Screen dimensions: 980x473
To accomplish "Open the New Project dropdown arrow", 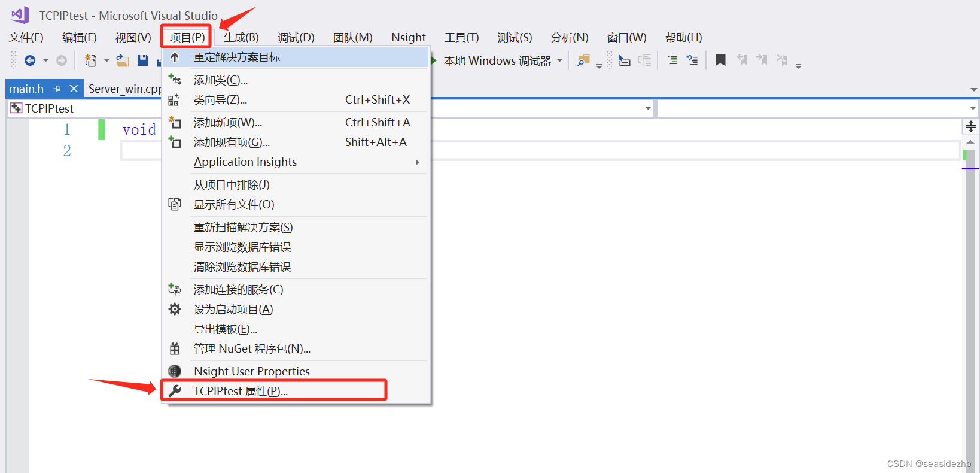I will 106,60.
